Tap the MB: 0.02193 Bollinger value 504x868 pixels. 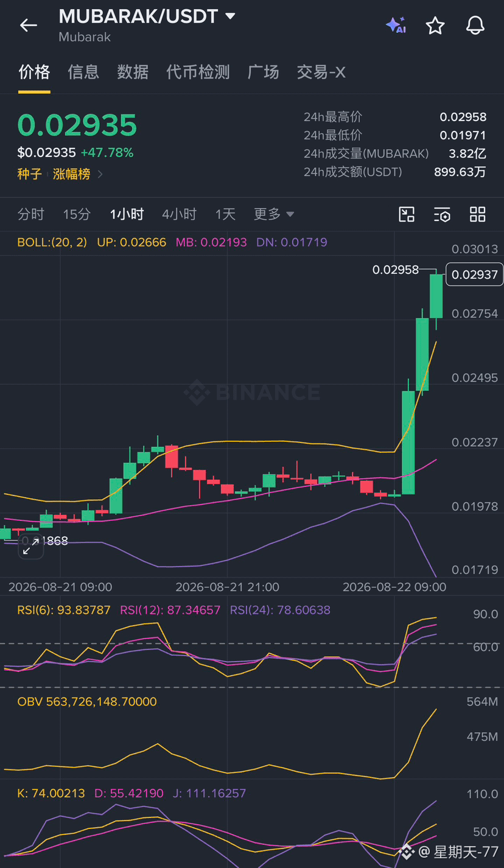click(x=211, y=242)
